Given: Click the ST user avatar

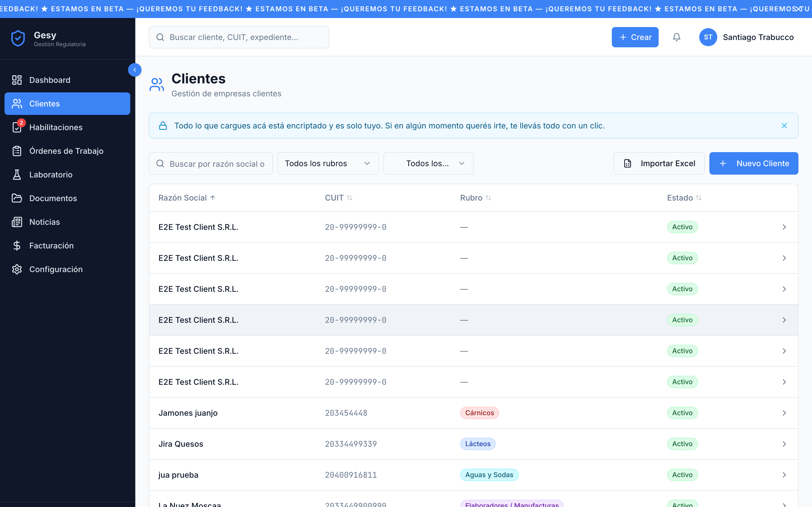Looking at the screenshot, I should pos(708,37).
